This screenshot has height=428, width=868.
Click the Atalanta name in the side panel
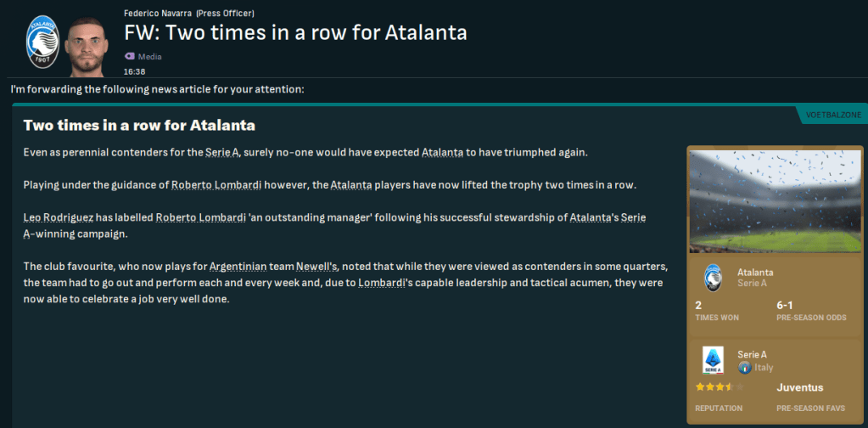[x=755, y=273]
